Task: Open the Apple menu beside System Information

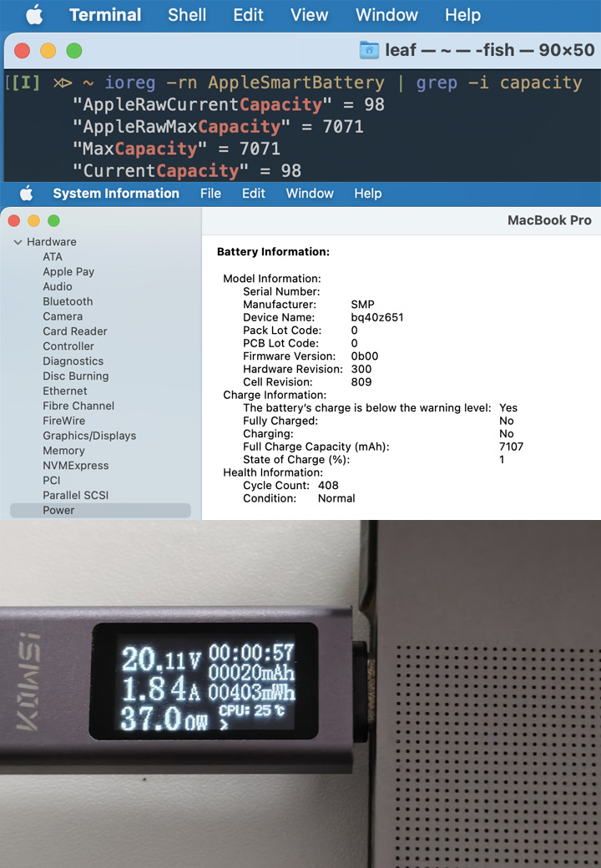Action: pos(26,194)
